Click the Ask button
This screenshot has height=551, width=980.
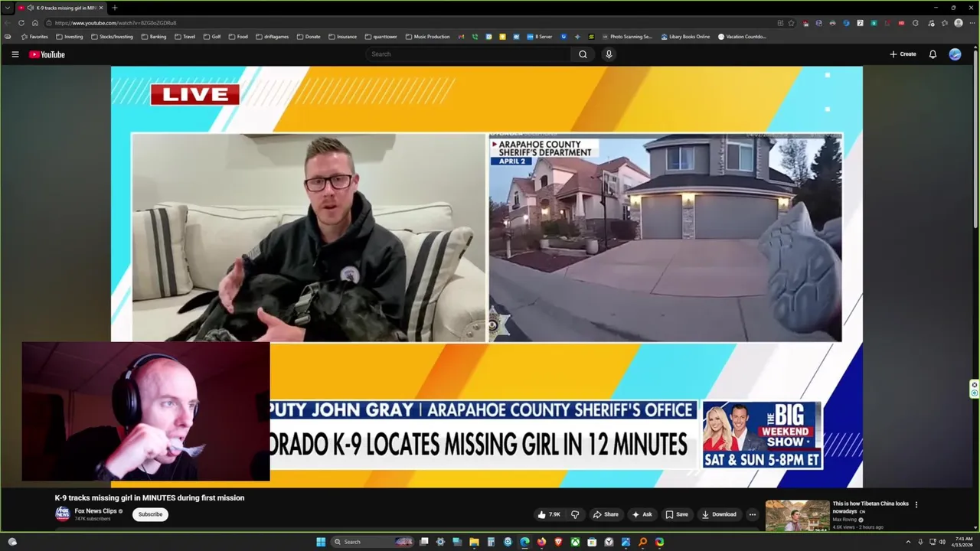click(642, 514)
